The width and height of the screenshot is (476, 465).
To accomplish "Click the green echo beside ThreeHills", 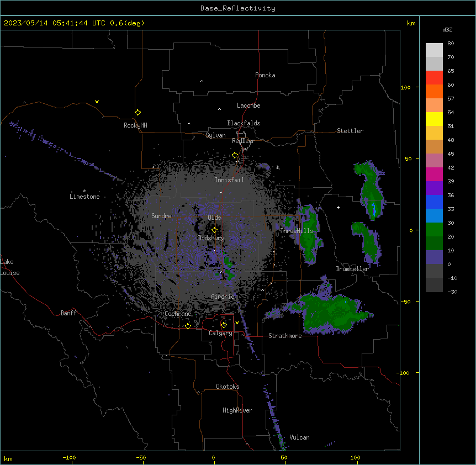I will 308,234.
